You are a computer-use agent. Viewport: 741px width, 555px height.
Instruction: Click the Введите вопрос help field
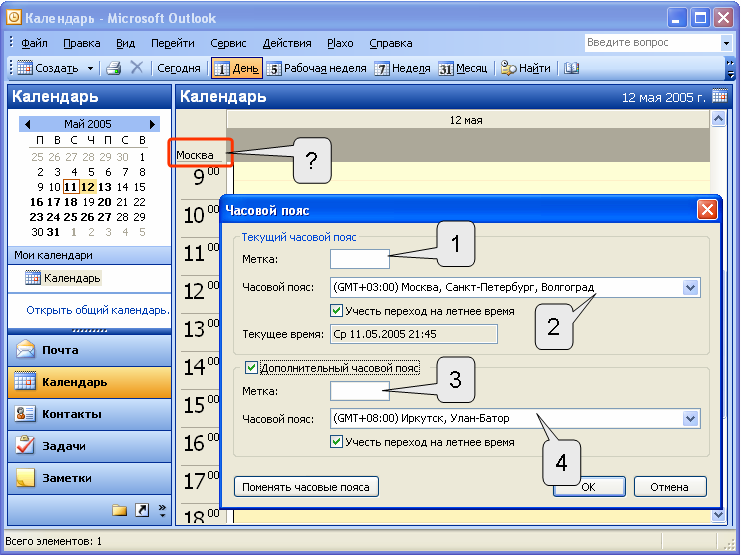coord(653,43)
